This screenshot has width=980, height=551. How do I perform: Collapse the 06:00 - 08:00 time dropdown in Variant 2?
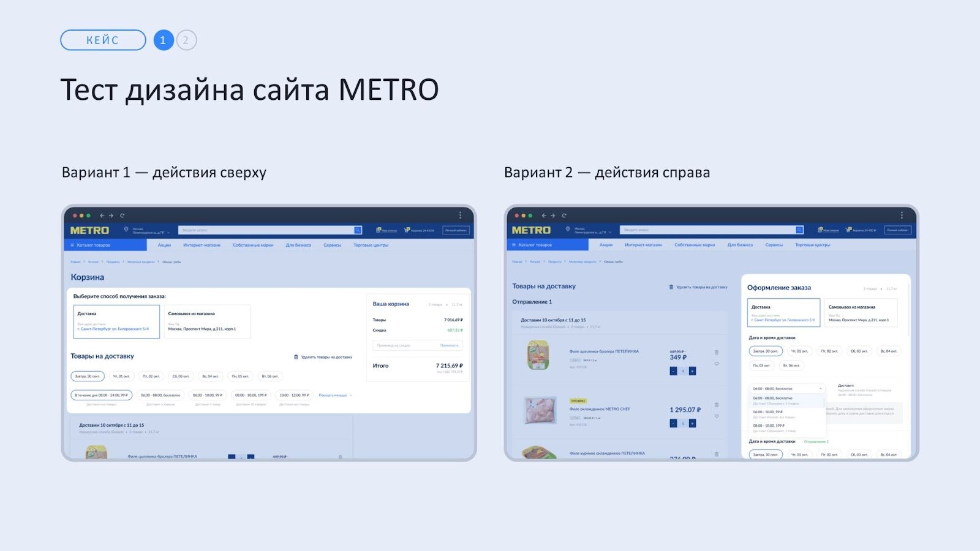(820, 389)
